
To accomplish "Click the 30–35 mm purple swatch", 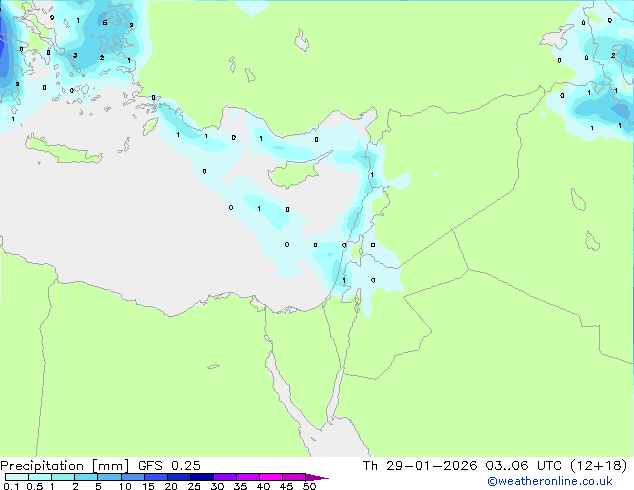I will (x=225, y=477).
